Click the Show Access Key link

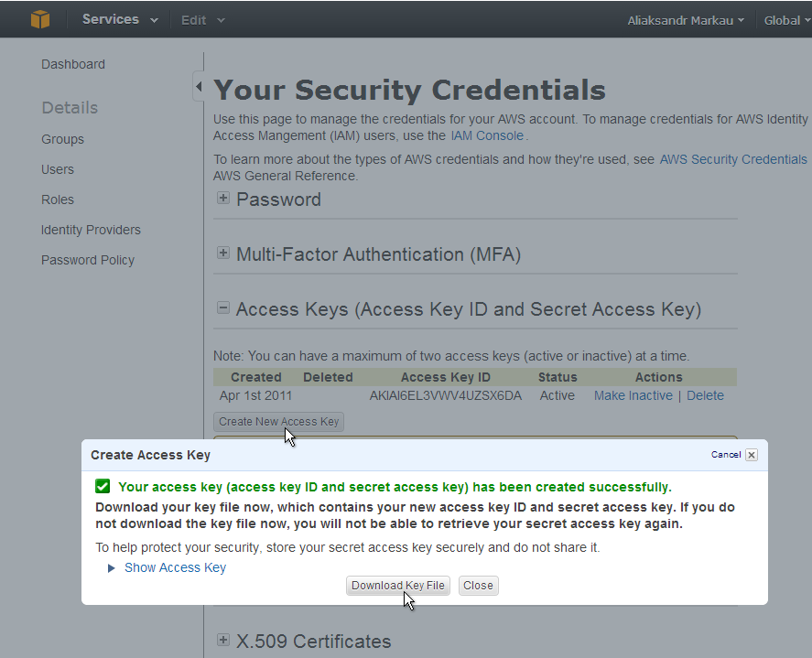pos(175,568)
